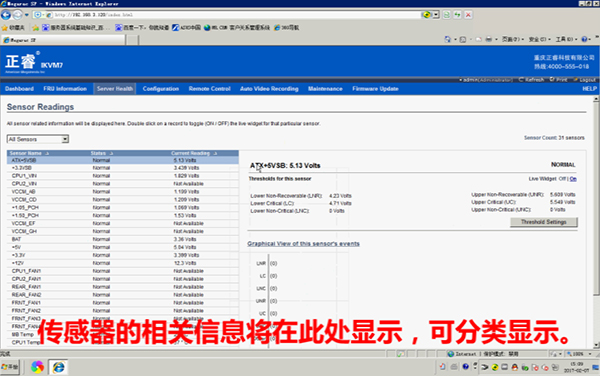Sort by Current Reading column header
This screenshot has width=600, height=376.
tap(194, 153)
